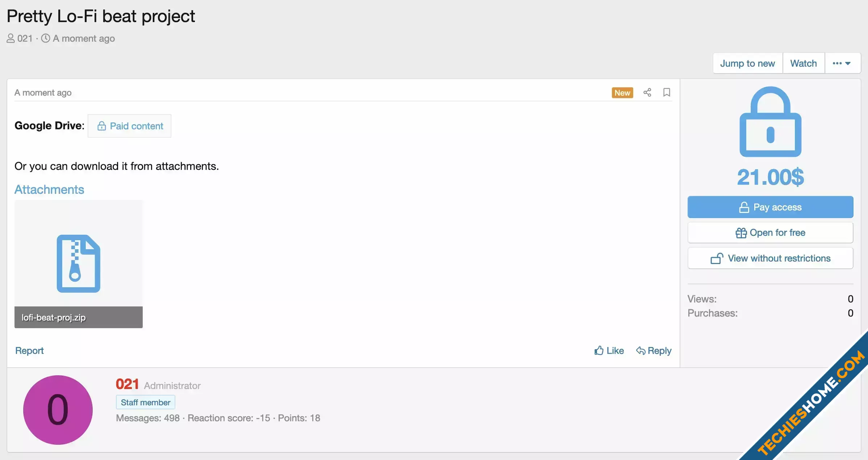Screen dimensions: 868x460
Task: Click the 21.00$ price text
Action: [770, 177]
